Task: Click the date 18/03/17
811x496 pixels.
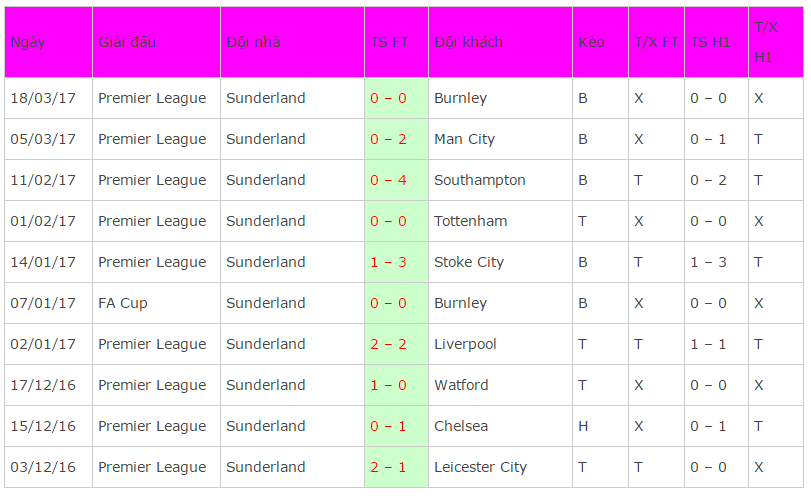Action: (x=43, y=98)
